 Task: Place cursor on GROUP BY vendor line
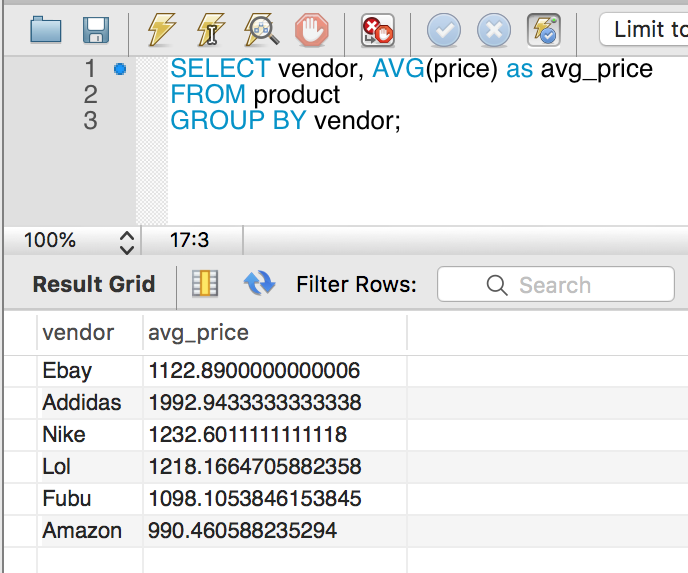tap(285, 121)
